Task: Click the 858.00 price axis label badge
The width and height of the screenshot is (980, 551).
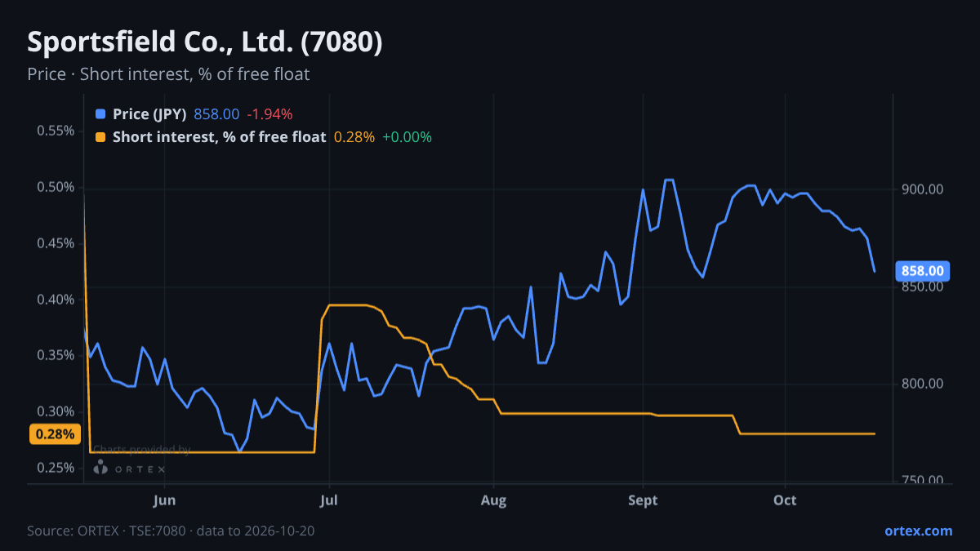Action: (x=922, y=271)
